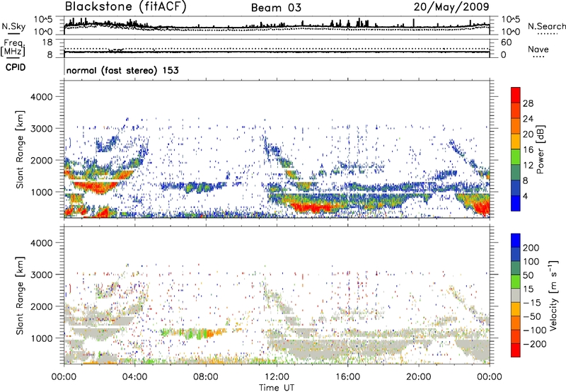566x392 pixels.
Task: Select the "N.Search" legend label
Action: point(546,26)
